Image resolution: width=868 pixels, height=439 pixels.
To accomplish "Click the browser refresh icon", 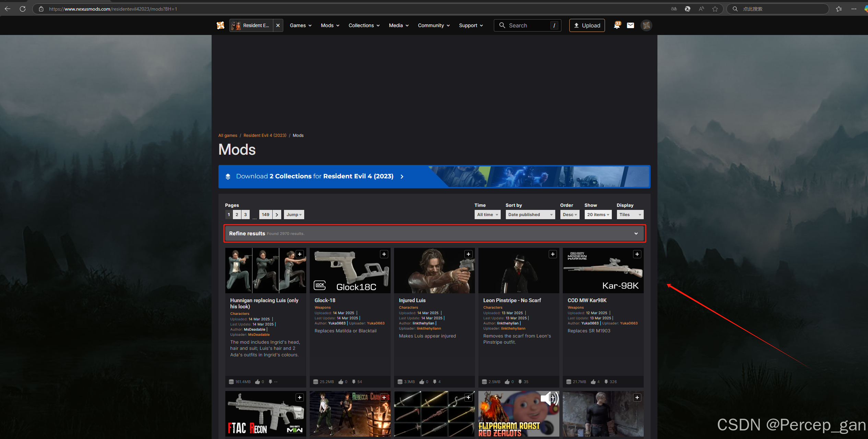I will tap(23, 9).
